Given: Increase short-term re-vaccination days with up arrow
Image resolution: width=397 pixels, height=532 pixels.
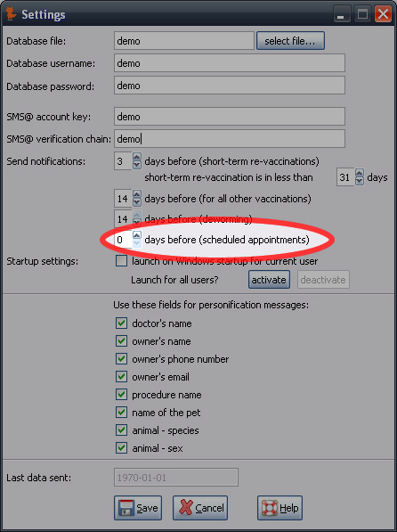Looking at the screenshot, I should pos(136,157).
